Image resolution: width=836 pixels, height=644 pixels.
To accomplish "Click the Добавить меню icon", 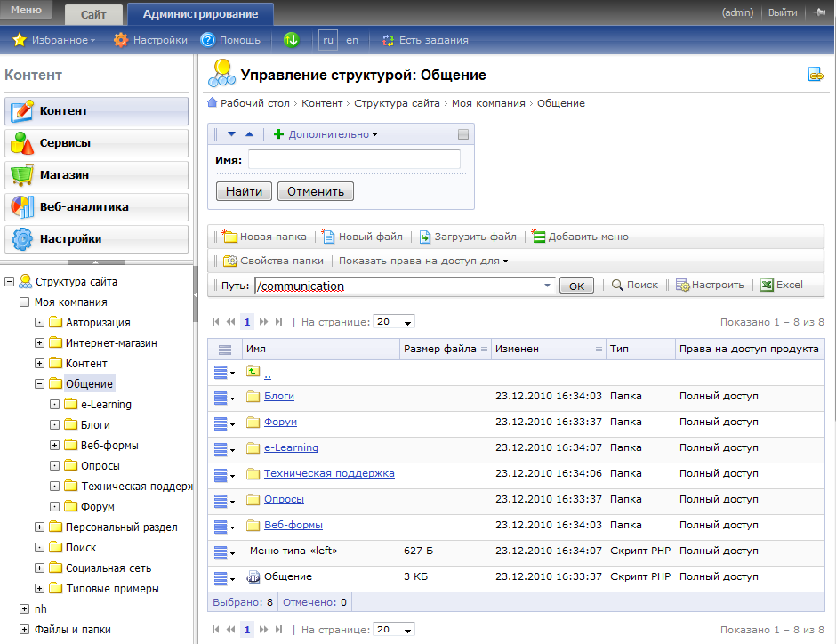I will (538, 237).
